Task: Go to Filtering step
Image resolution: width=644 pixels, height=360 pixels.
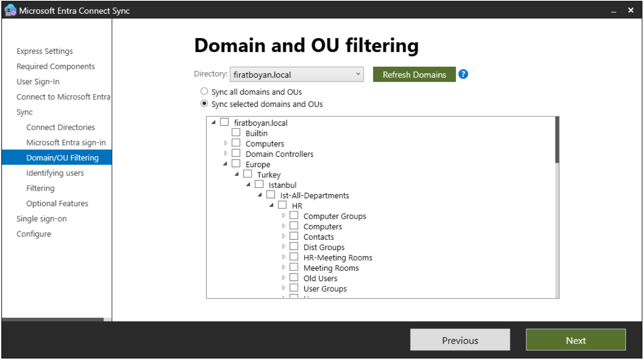Action: tap(40, 188)
